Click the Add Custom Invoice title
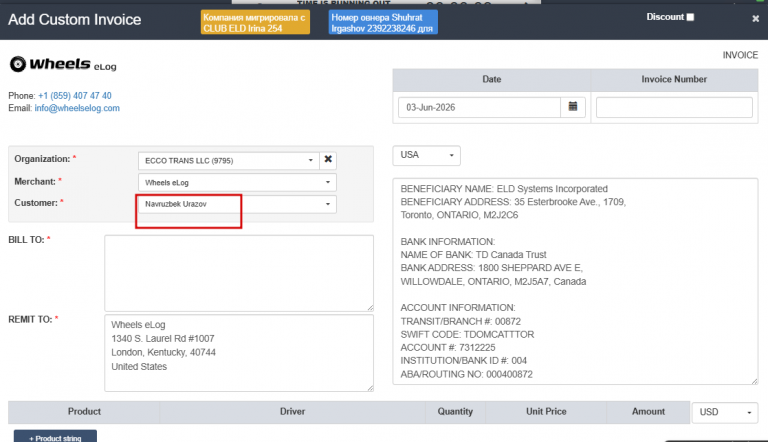The height and width of the screenshot is (442, 768). 74,20
